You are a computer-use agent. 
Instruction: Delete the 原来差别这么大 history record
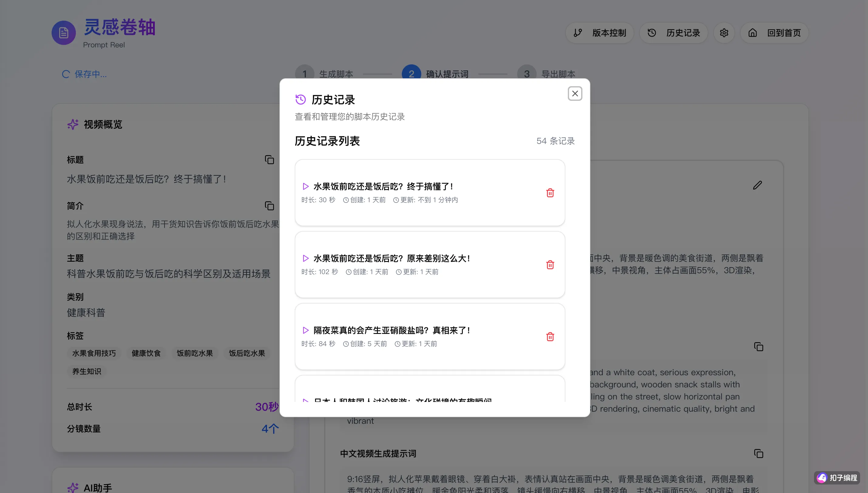(550, 265)
